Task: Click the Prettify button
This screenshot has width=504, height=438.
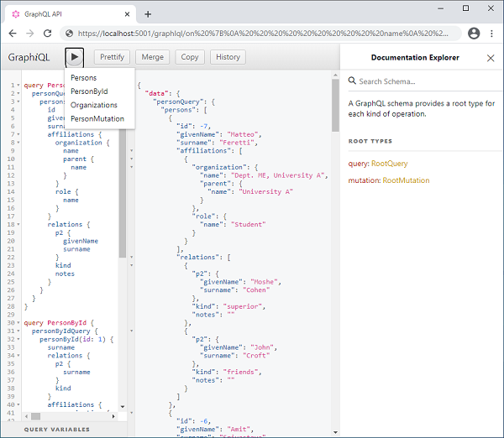Action: [x=112, y=57]
